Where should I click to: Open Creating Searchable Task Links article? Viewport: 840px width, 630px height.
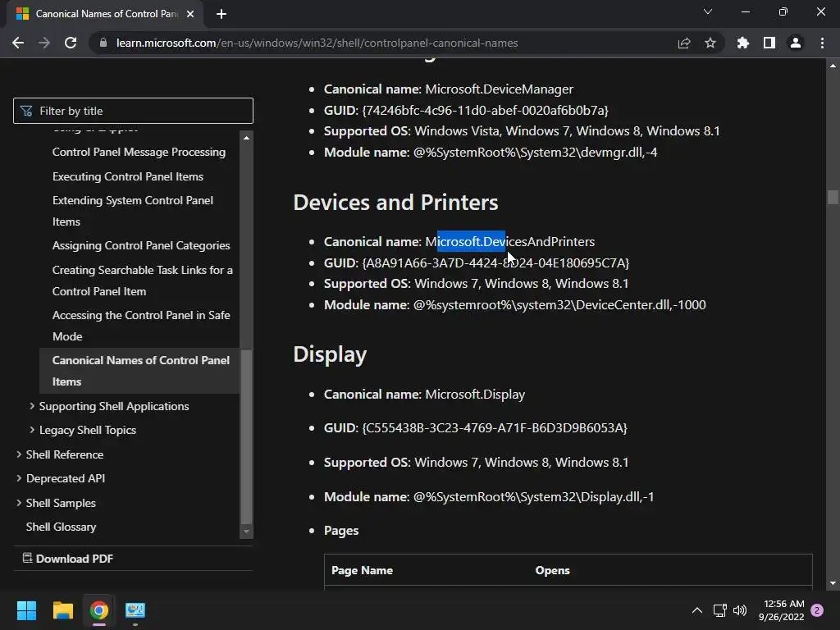click(x=143, y=281)
